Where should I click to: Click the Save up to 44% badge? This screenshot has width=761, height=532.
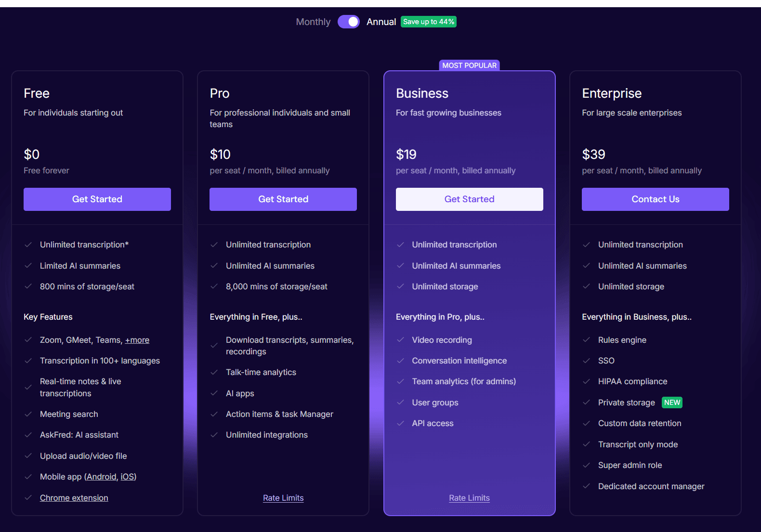click(429, 22)
